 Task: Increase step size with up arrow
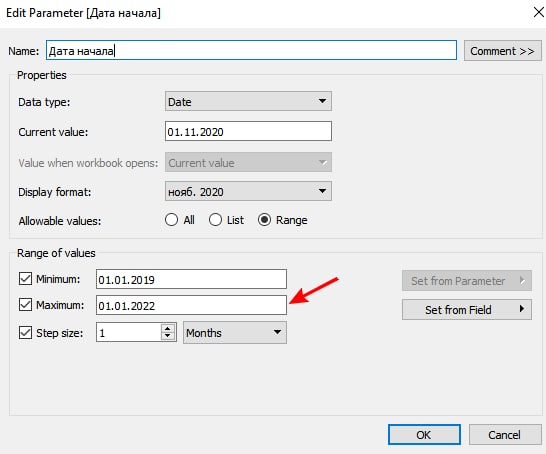168,328
